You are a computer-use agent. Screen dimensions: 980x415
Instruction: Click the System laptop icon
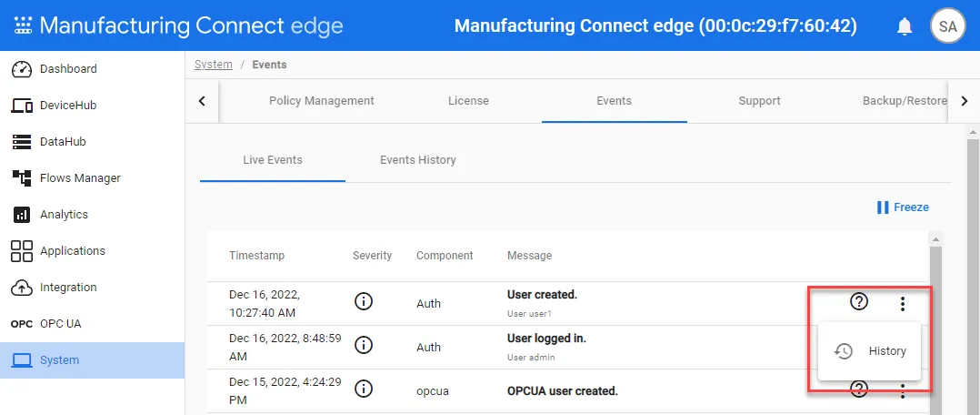click(x=22, y=360)
